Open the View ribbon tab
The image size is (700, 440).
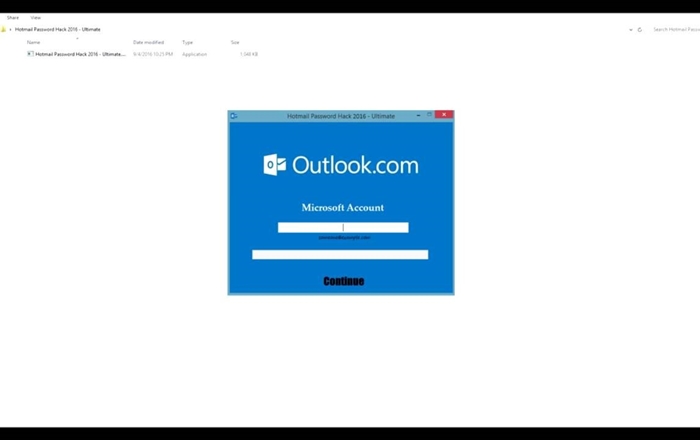pos(36,18)
